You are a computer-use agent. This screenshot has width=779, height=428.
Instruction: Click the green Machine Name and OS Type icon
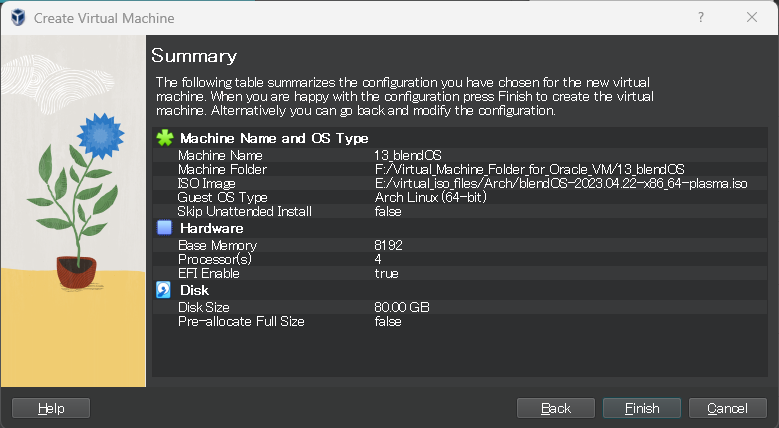(x=165, y=138)
